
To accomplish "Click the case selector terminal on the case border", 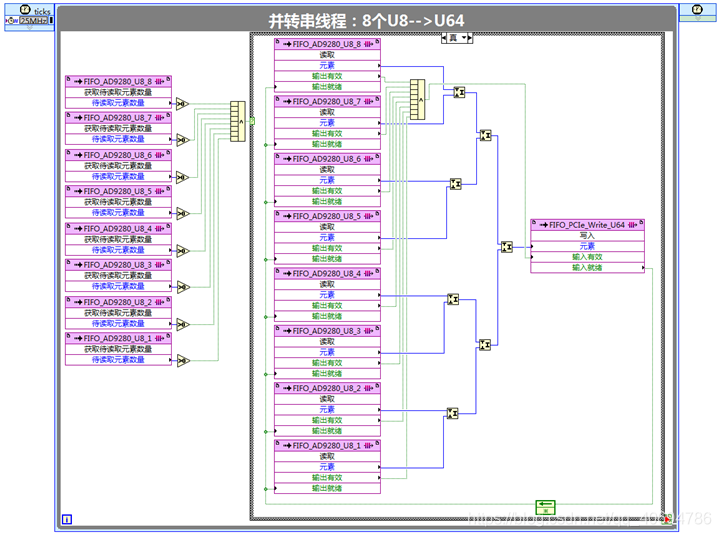I will pos(252,121).
